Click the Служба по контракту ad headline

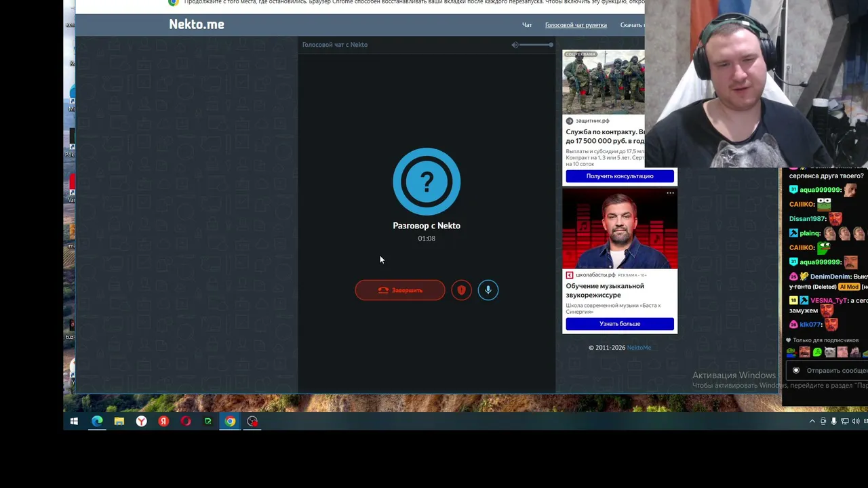[x=605, y=136]
